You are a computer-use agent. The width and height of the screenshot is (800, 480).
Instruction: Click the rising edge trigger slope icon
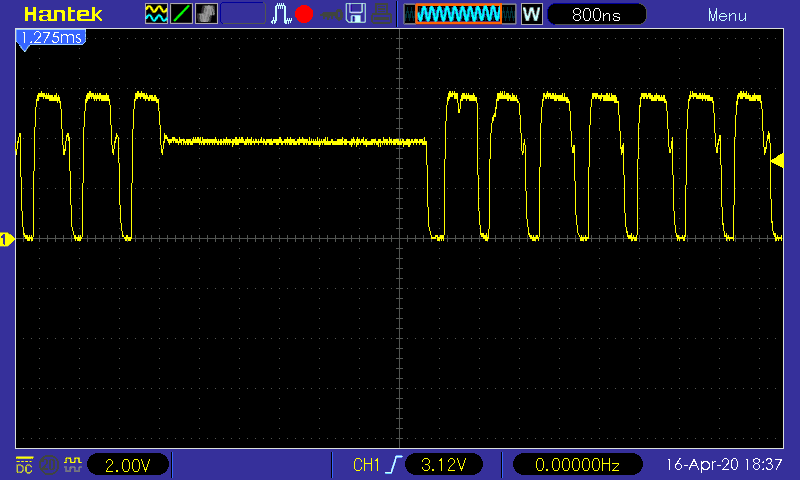coord(393,465)
